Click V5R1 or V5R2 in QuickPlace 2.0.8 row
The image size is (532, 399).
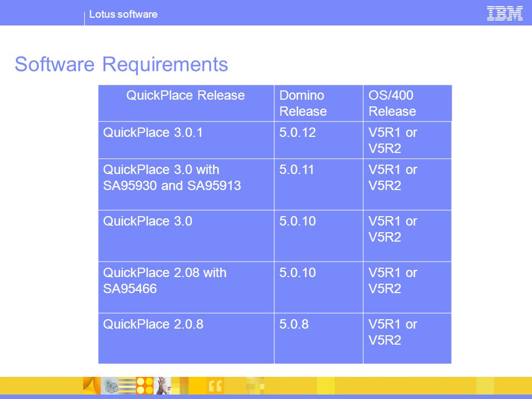(407, 339)
